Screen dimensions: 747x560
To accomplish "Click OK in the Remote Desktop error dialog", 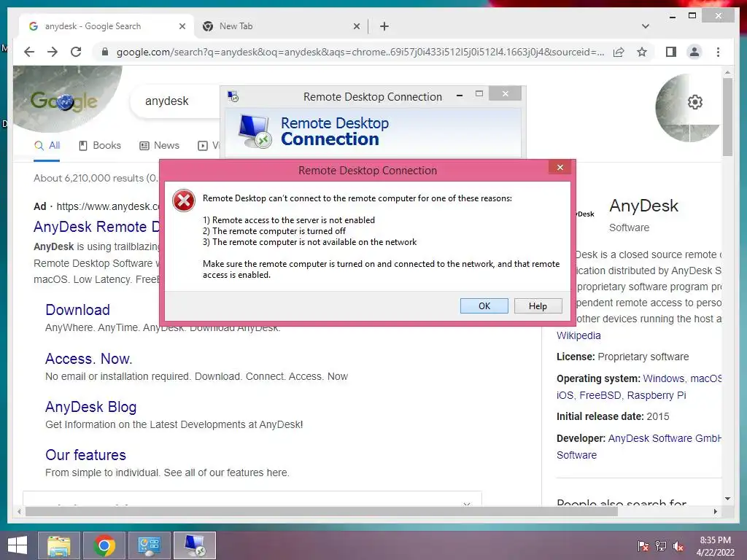I will (484, 306).
